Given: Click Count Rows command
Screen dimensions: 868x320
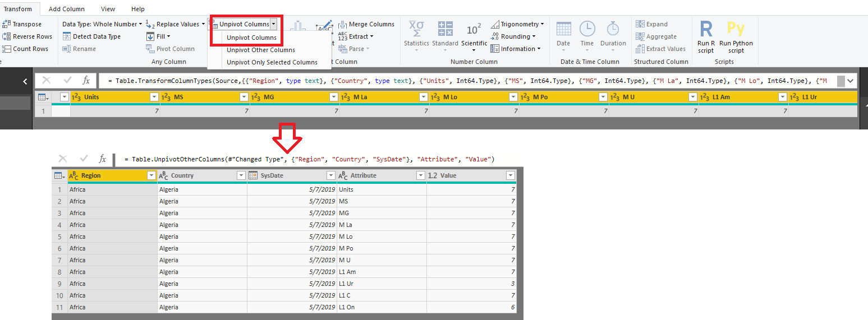Looking at the screenshot, I should click(25, 49).
